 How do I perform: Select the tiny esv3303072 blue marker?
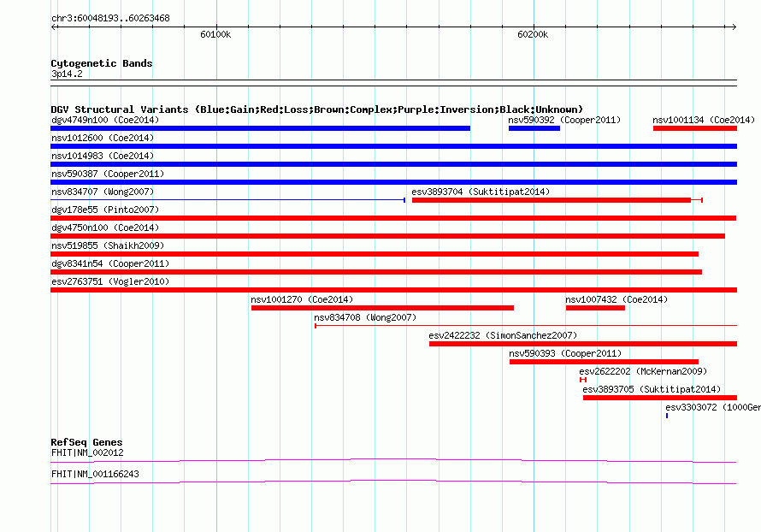(667, 416)
